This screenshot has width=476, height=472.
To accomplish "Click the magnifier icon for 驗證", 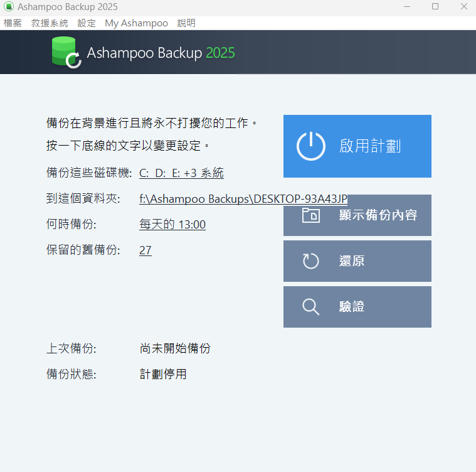I will point(311,307).
